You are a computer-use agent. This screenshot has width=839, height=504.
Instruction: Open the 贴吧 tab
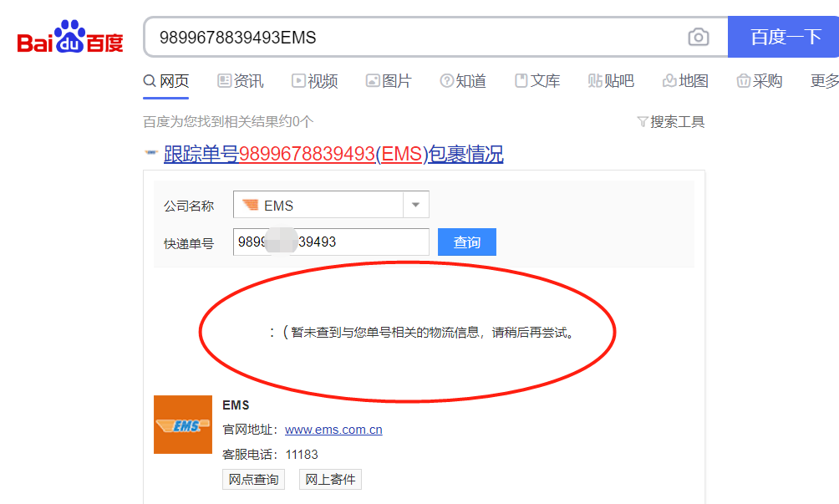[611, 81]
